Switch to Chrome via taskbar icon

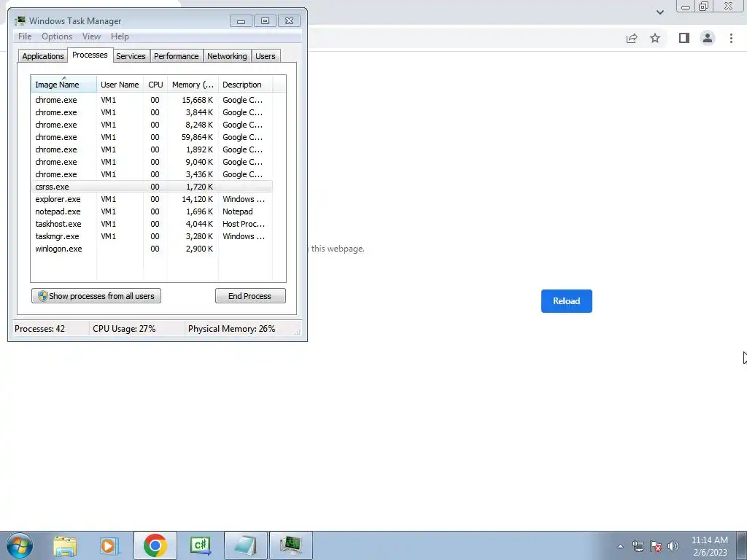(155, 545)
